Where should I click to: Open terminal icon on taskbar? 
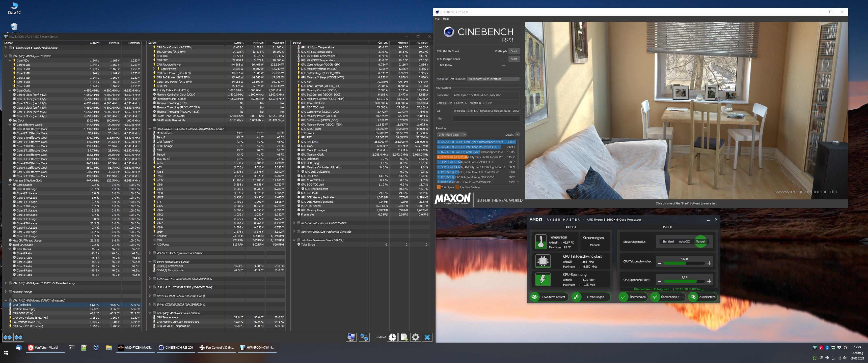71,348
